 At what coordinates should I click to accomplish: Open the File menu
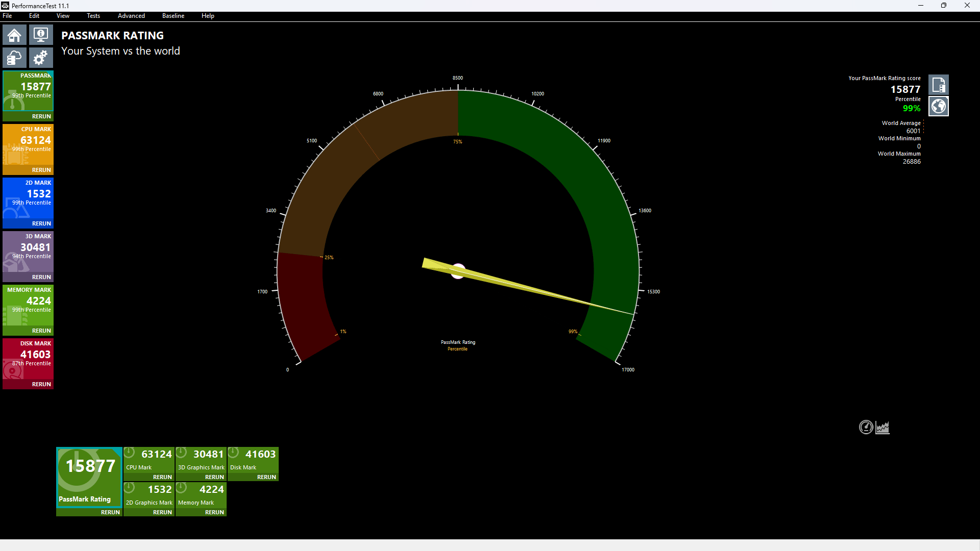(x=7, y=16)
